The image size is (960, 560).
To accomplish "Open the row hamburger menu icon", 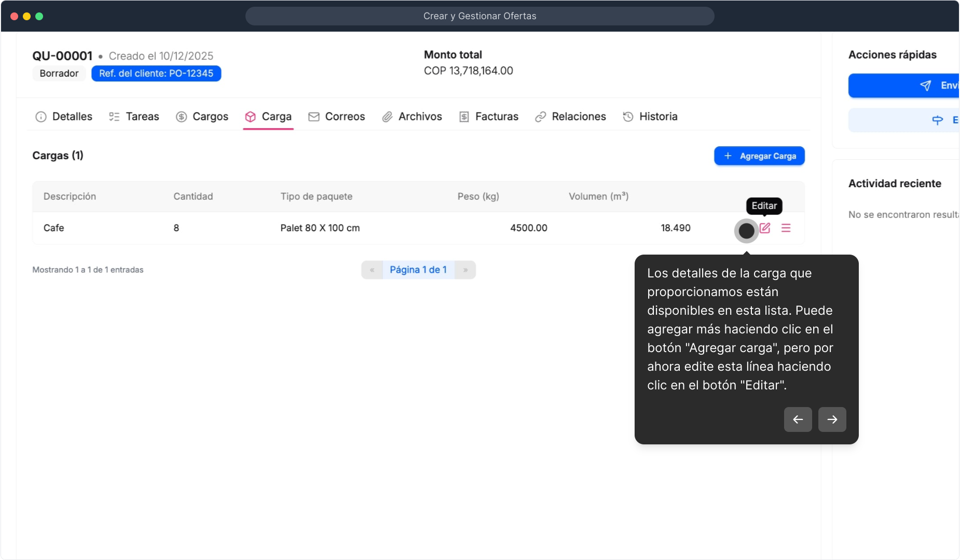I will (786, 228).
